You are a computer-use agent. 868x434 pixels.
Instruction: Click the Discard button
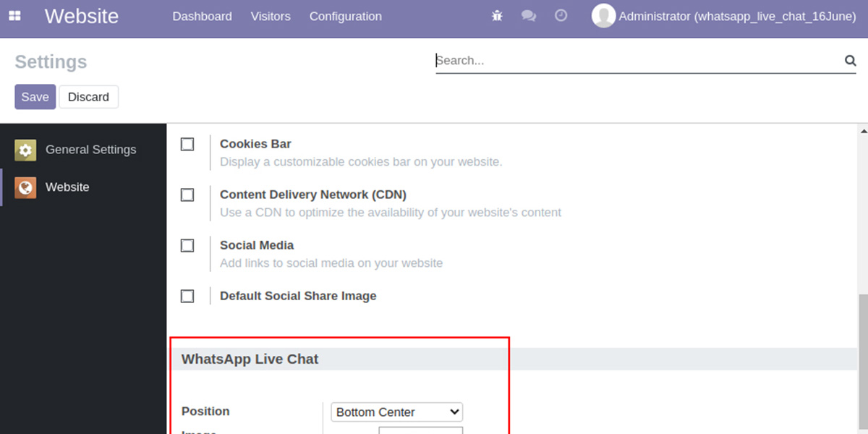pyautogui.click(x=88, y=97)
